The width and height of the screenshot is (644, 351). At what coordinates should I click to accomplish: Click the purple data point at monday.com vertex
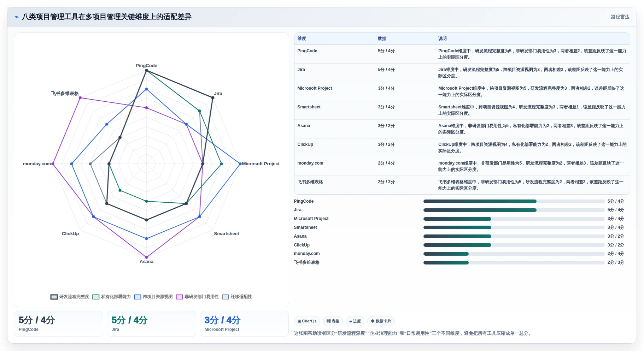coord(53,164)
